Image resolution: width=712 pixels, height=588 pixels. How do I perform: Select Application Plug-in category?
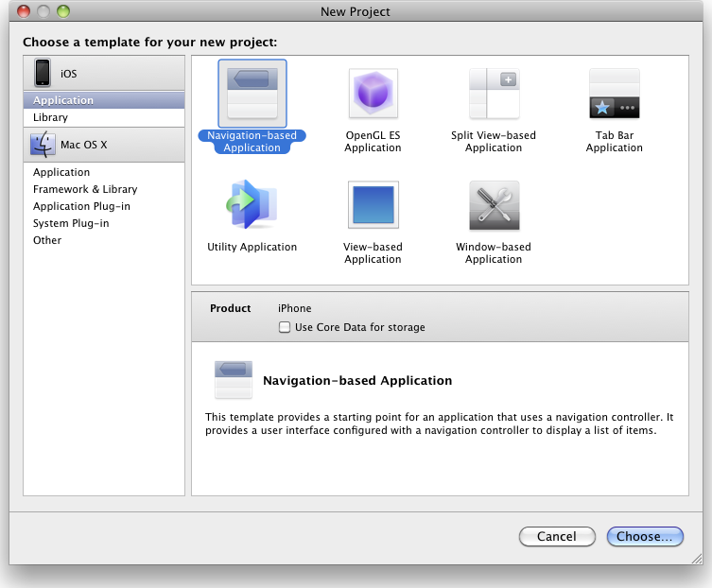click(104, 206)
